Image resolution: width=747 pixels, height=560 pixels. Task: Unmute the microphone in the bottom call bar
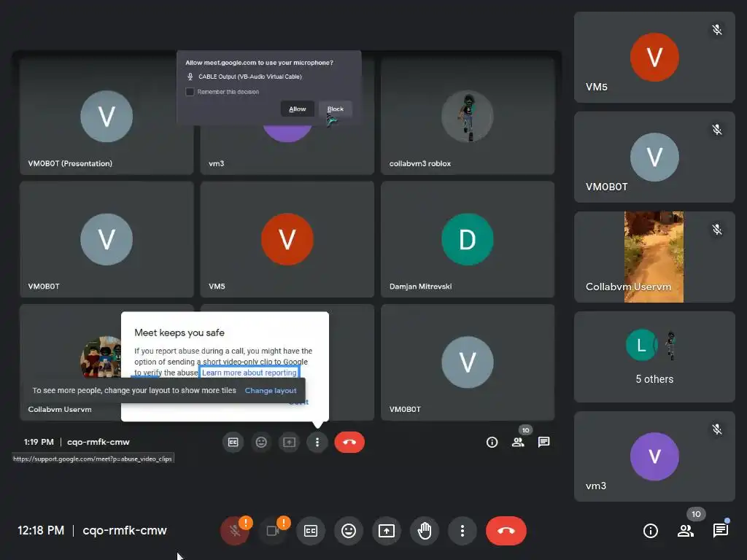(235, 531)
